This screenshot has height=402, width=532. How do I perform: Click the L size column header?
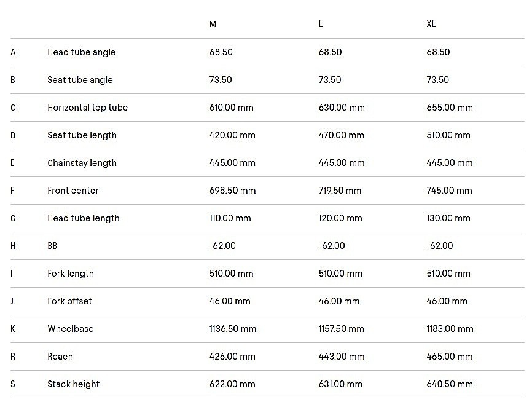coord(321,24)
